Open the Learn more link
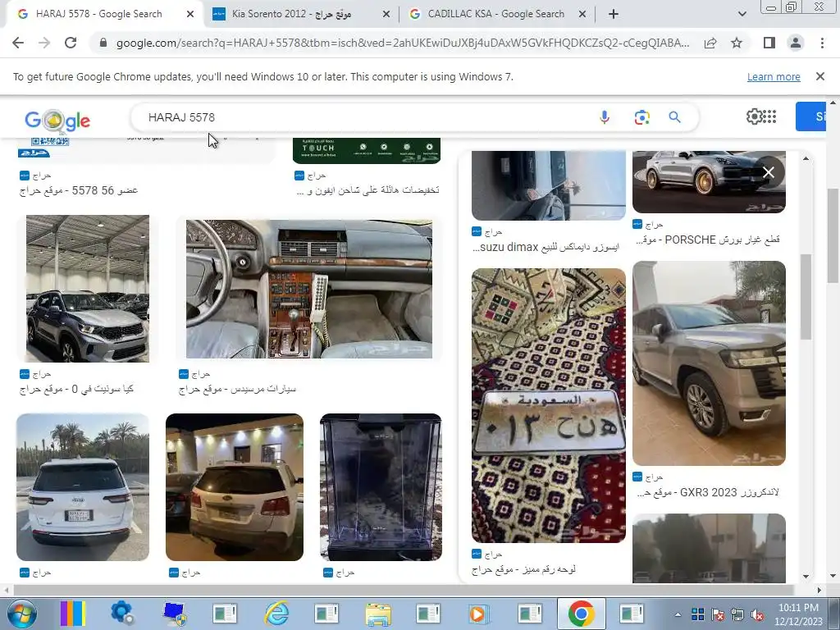This screenshot has height=630, width=840. tap(774, 76)
